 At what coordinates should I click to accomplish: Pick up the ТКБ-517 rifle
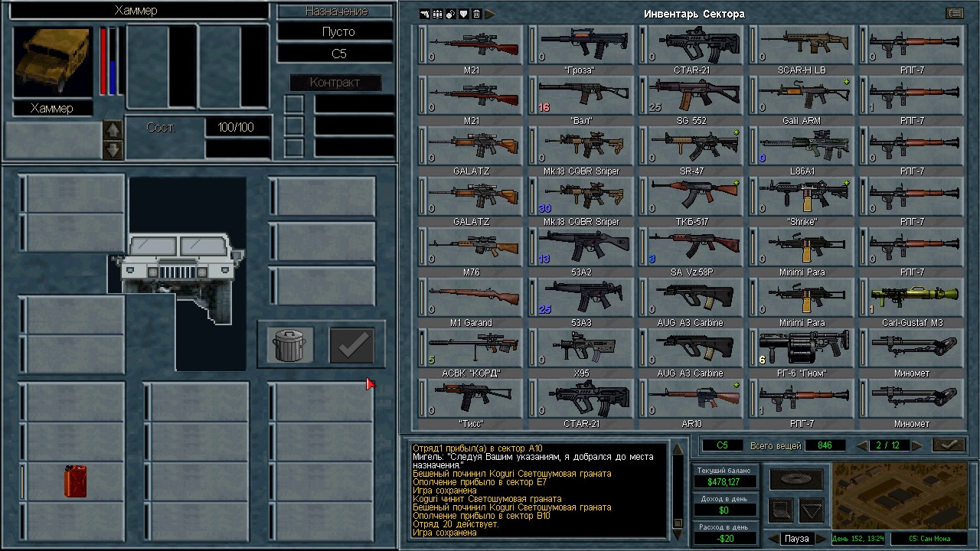[x=694, y=197]
